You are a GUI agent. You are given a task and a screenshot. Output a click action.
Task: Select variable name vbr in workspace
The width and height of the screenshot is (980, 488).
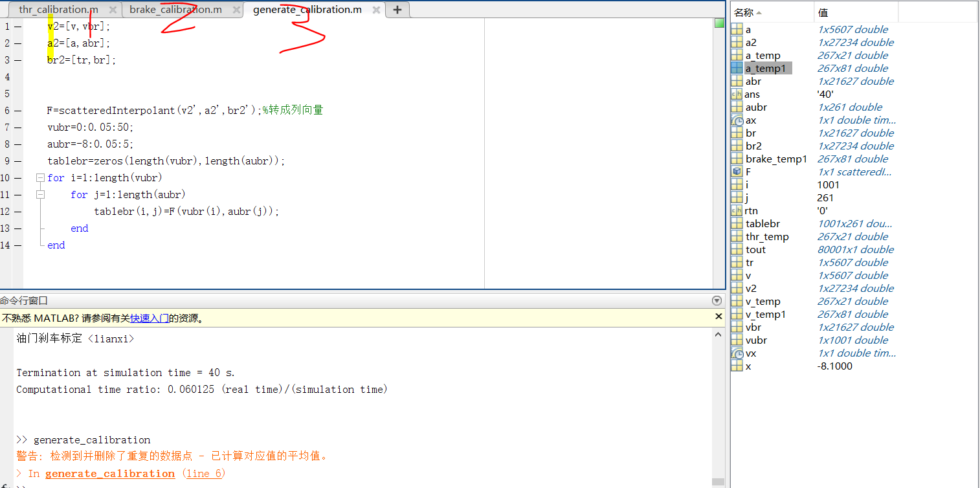coord(753,327)
